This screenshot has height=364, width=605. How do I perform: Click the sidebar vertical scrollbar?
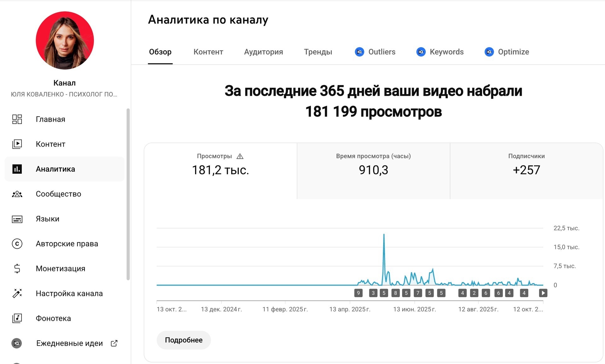[x=128, y=194]
